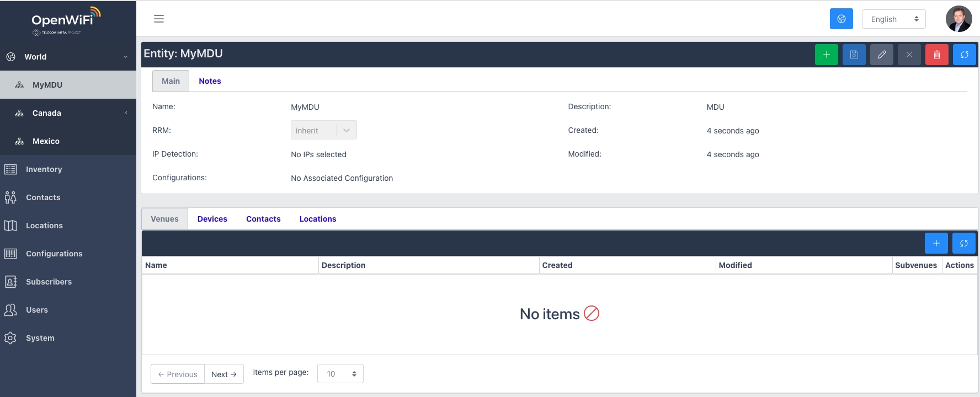Open the RRM inherit dropdown
This screenshot has width=980, height=397.
tap(323, 130)
